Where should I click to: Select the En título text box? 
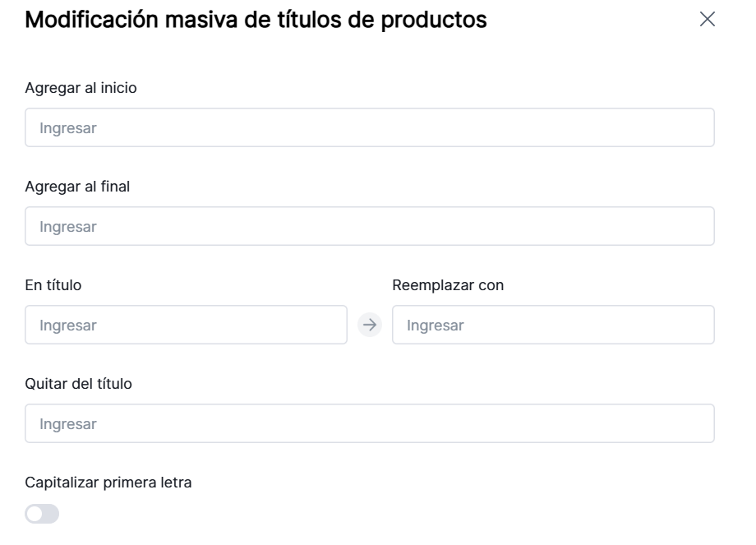coord(186,325)
